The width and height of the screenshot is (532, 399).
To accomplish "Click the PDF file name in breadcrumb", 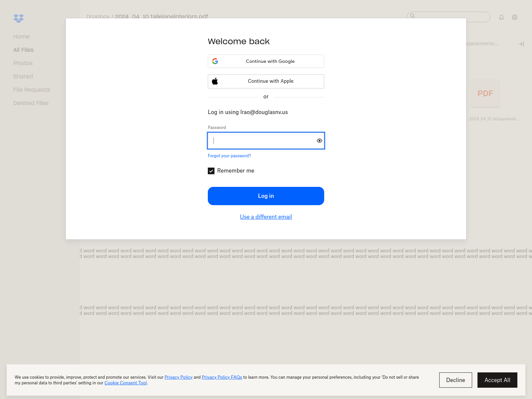I will coord(162,16).
